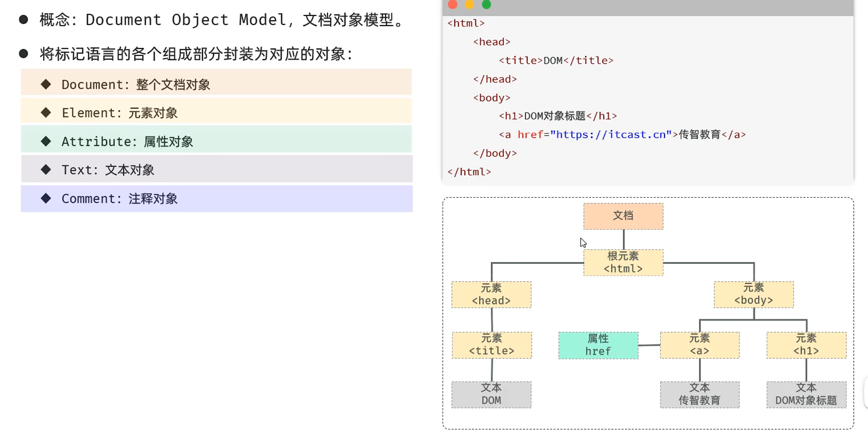This screenshot has width=868, height=434.
Task: Click the diamond bullet beside Element
Action: [x=46, y=113]
